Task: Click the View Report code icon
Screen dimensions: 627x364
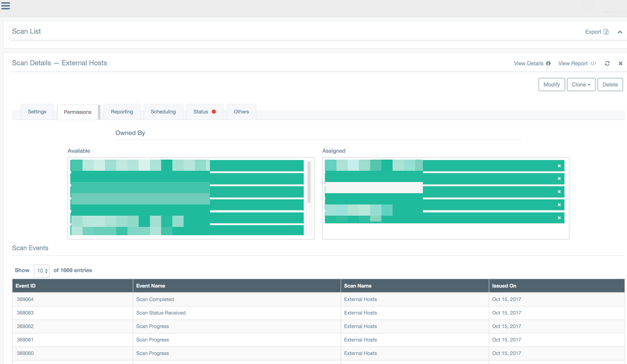Action: point(593,63)
